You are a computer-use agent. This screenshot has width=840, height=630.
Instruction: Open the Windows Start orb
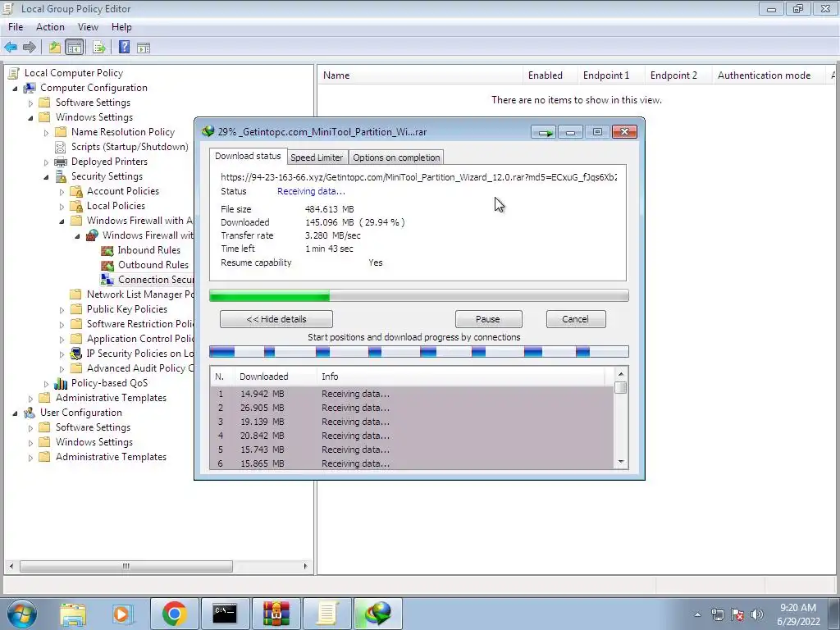[22, 614]
